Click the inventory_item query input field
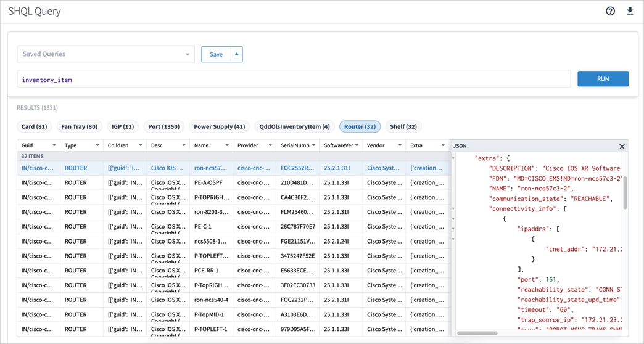 [x=293, y=79]
